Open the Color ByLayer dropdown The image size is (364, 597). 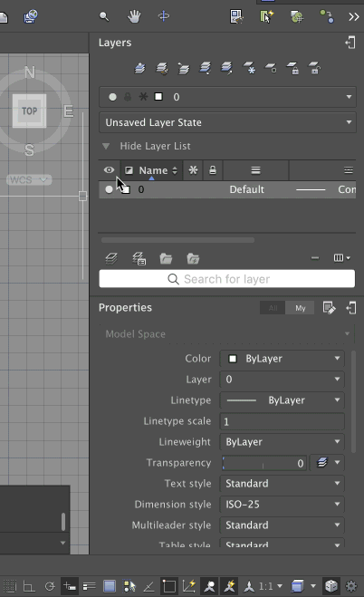point(282,359)
